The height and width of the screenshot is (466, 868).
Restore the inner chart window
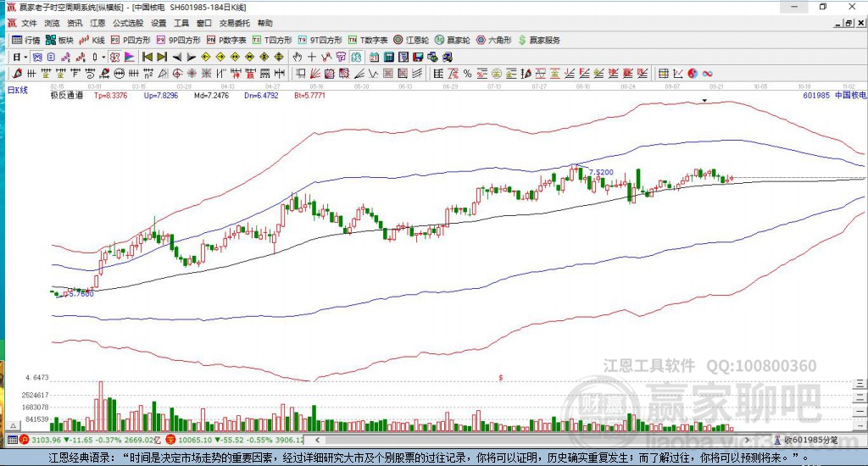[849, 23]
